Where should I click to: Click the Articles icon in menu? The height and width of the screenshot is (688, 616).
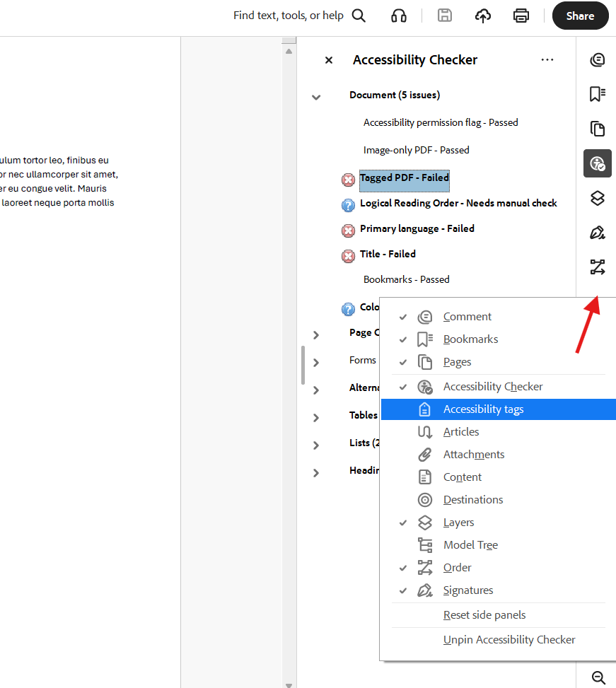[424, 432]
